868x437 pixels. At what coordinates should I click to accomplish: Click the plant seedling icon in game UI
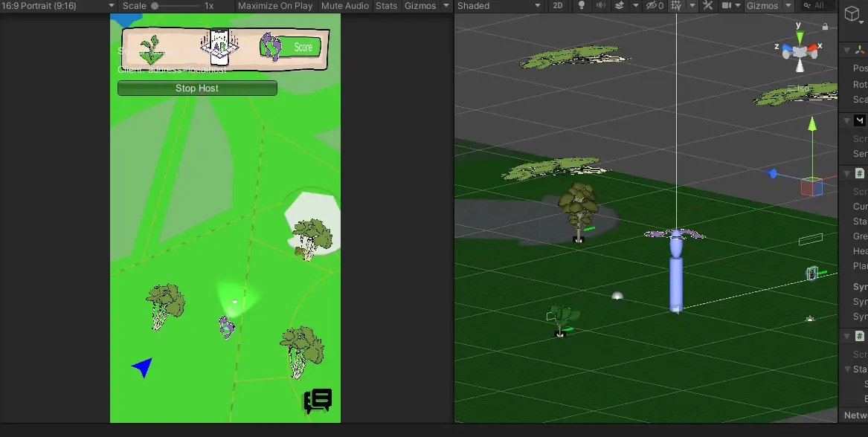[x=152, y=49]
